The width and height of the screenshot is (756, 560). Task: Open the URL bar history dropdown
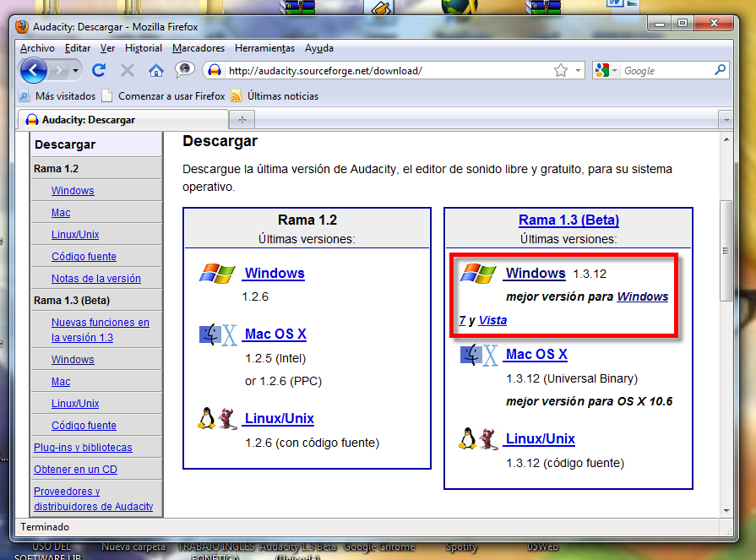click(578, 71)
